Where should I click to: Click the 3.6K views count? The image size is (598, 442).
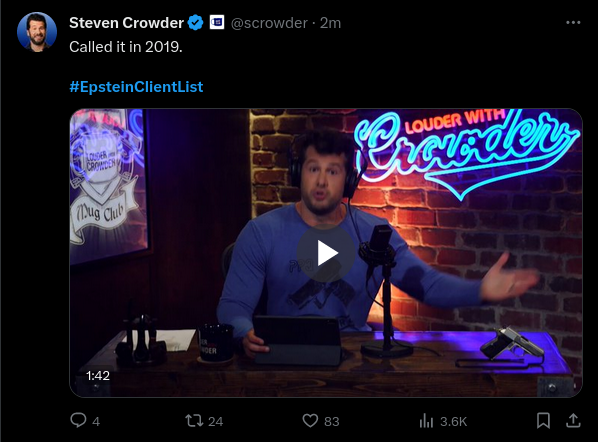pos(453,421)
